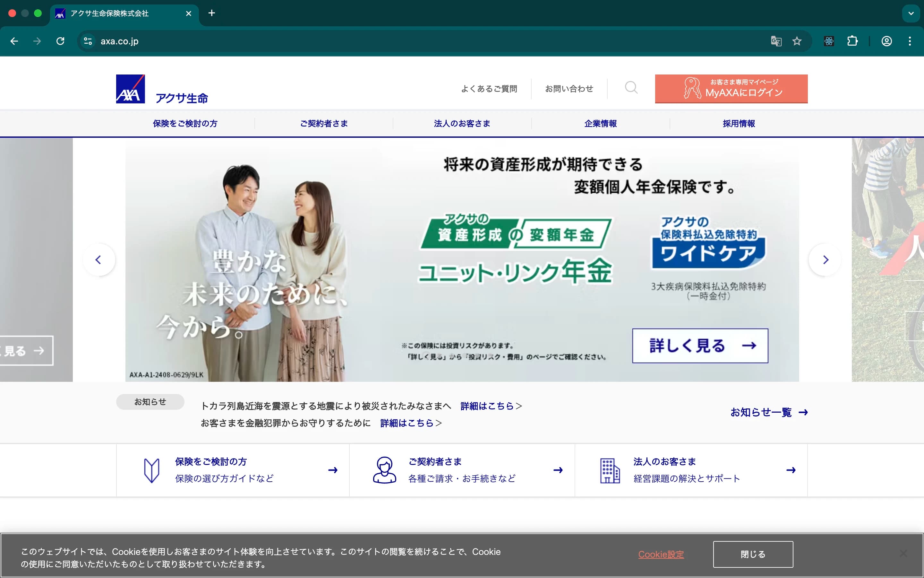Screen dimensions: 924x578
Task: Click the 各種ご請求・お手続きなど text
Action: point(462,478)
